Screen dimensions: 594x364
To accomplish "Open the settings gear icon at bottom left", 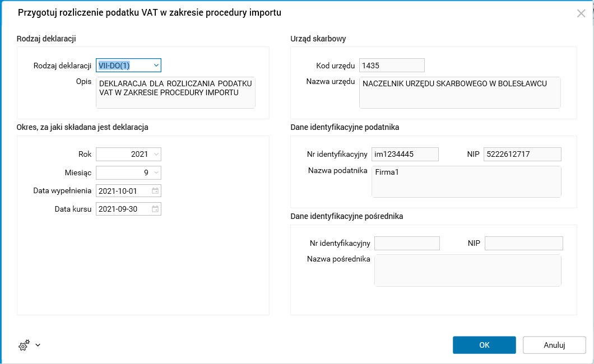I will (x=24, y=345).
